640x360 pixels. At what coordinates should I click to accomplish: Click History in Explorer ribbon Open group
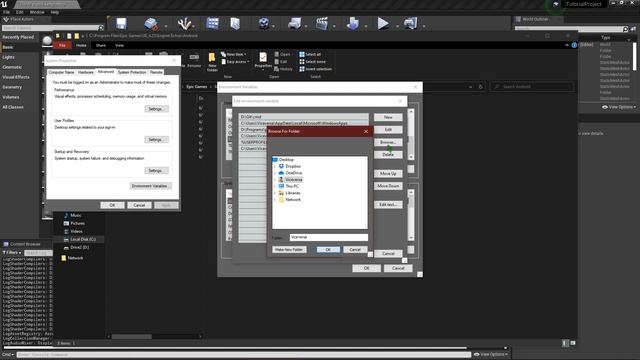[x=283, y=69]
